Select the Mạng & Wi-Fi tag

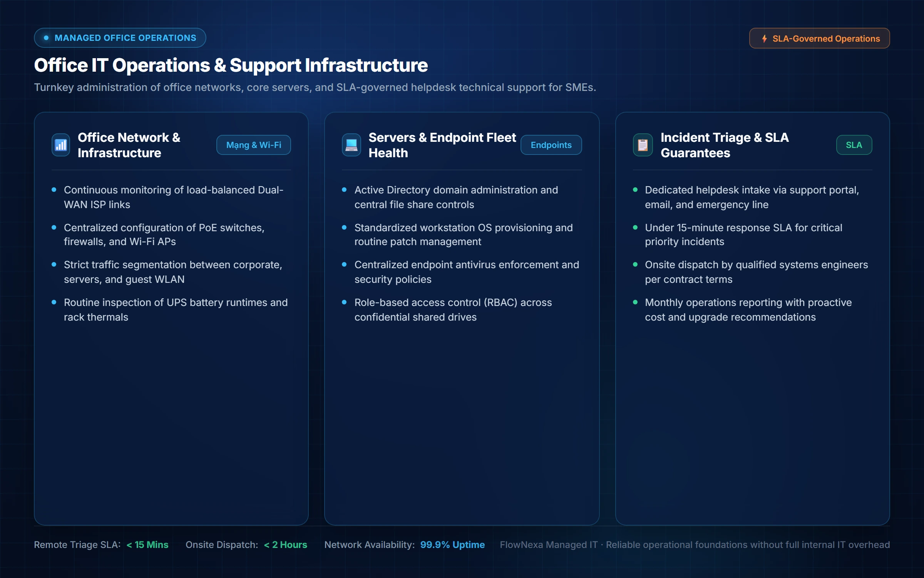253,145
